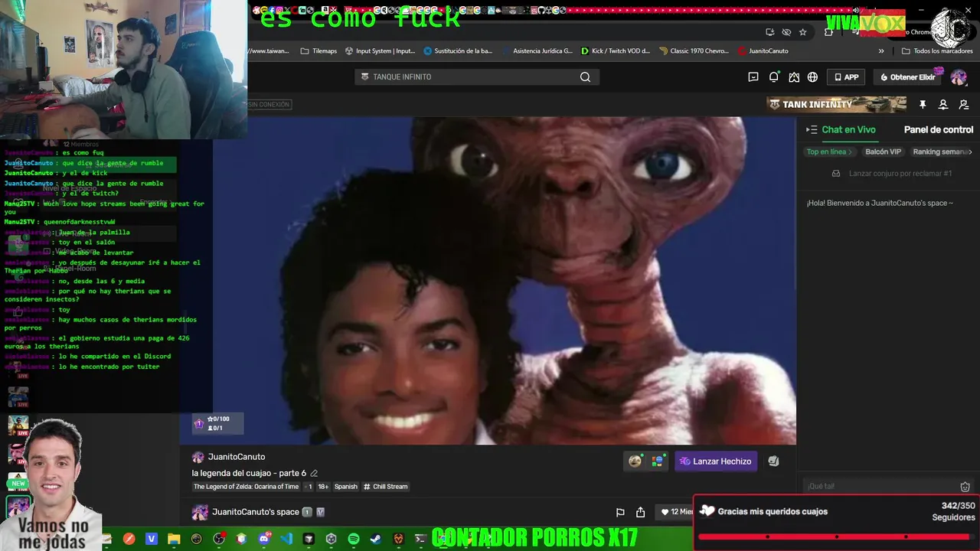This screenshot has width=980, height=551.
Task: Click the Chill Stream hashtag tag
Action: pyautogui.click(x=385, y=487)
